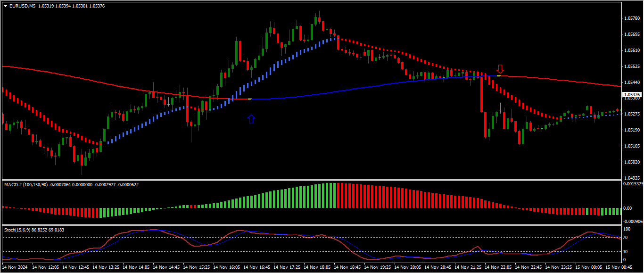The width and height of the screenshot is (644, 273).
Task: Click the 100 level on Stochastic scale
Action: pos(627,229)
